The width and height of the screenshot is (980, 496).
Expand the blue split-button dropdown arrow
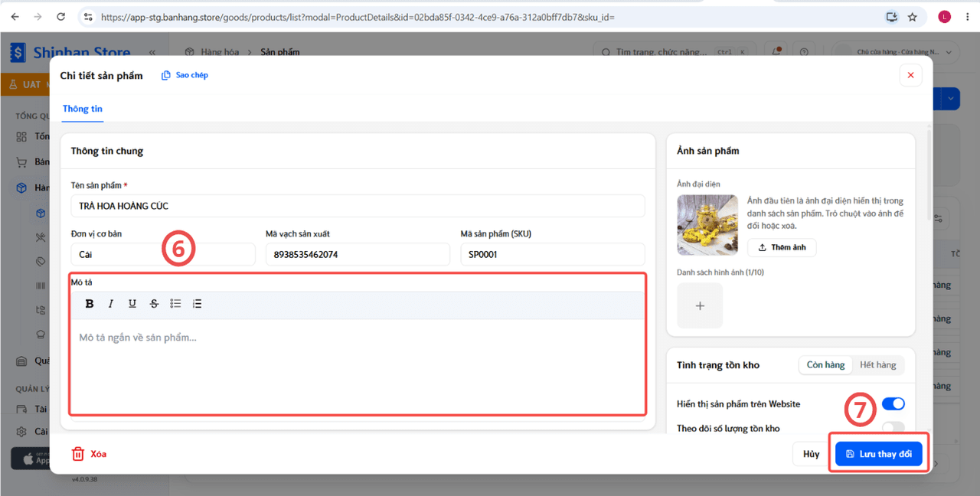tap(952, 99)
